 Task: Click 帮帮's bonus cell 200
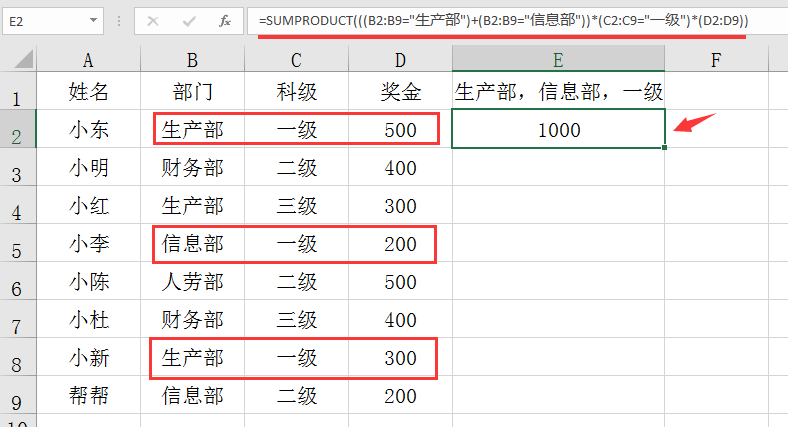(401, 395)
